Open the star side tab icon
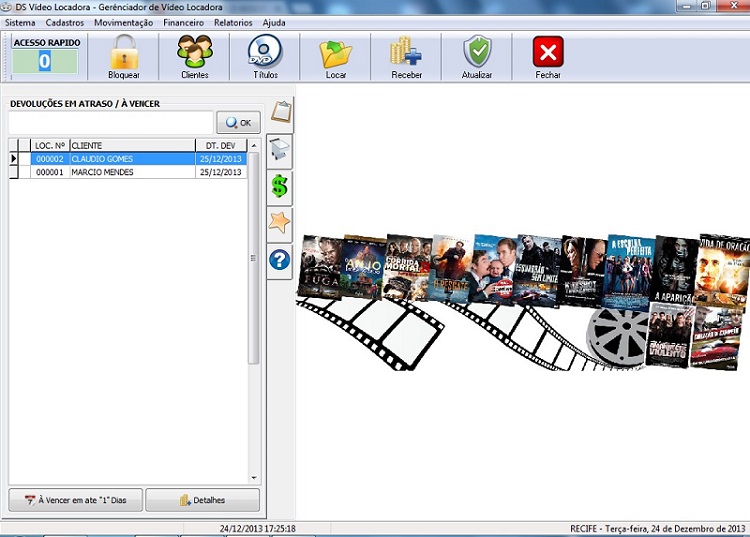Screen dimensions: 750x537 point(279,222)
